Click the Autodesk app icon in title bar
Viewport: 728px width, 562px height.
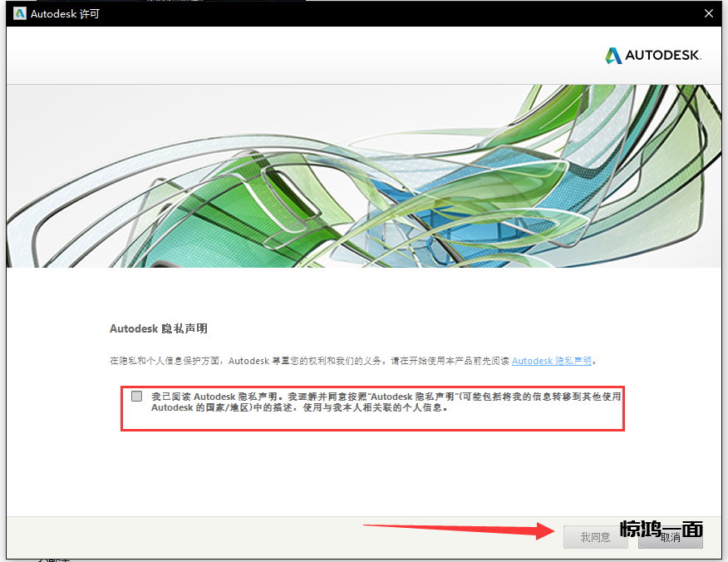pos(19,13)
